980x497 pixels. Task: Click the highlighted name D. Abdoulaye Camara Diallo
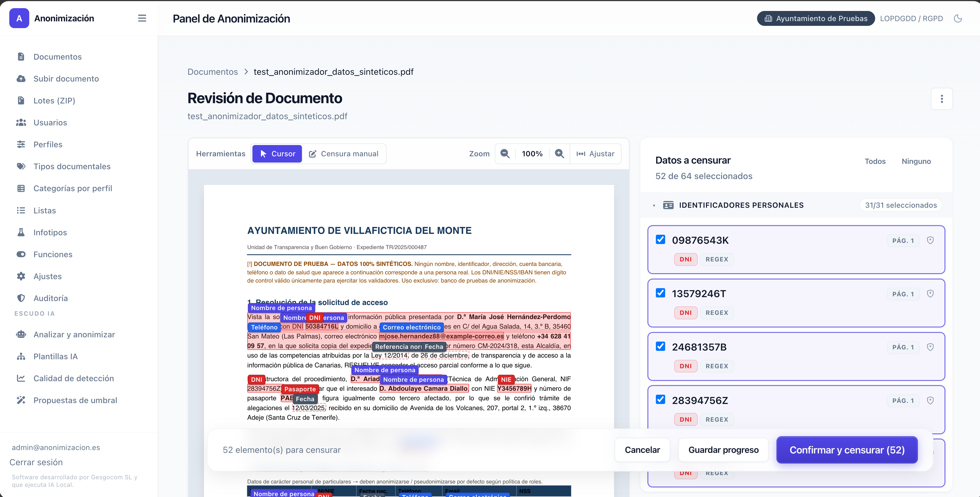424,388
